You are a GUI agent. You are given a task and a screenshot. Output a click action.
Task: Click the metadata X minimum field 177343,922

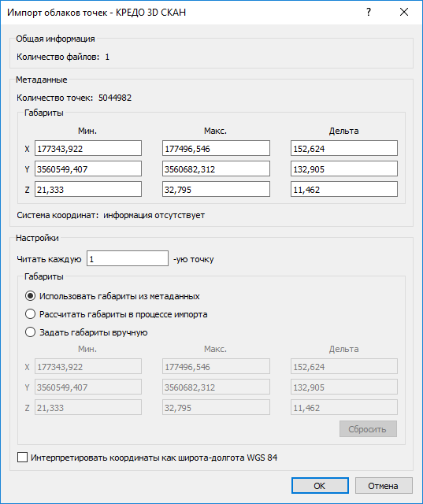tap(88, 148)
